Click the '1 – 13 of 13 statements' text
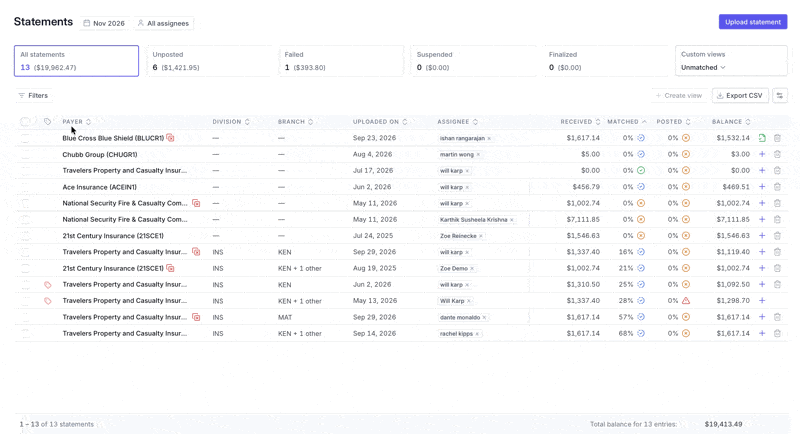 coord(57,424)
